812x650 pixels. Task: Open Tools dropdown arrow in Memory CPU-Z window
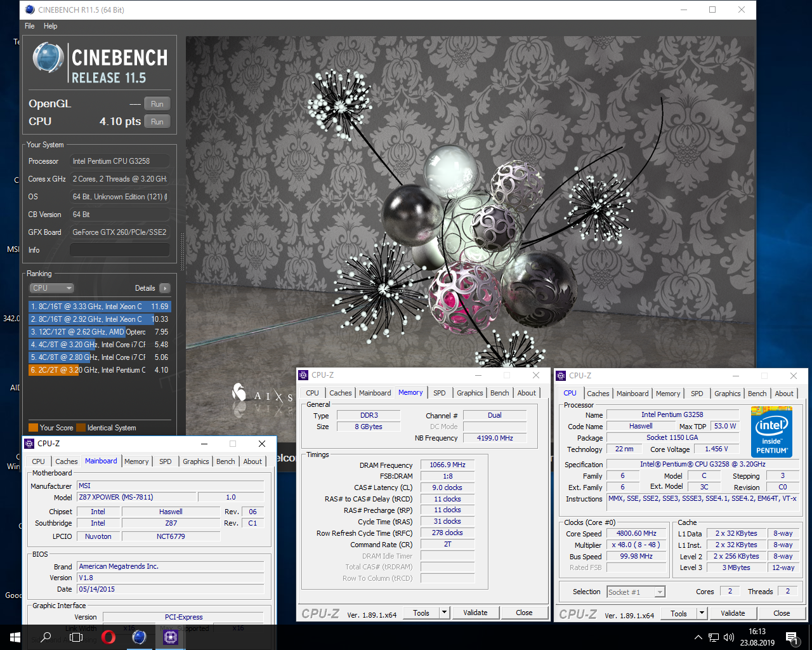click(445, 613)
